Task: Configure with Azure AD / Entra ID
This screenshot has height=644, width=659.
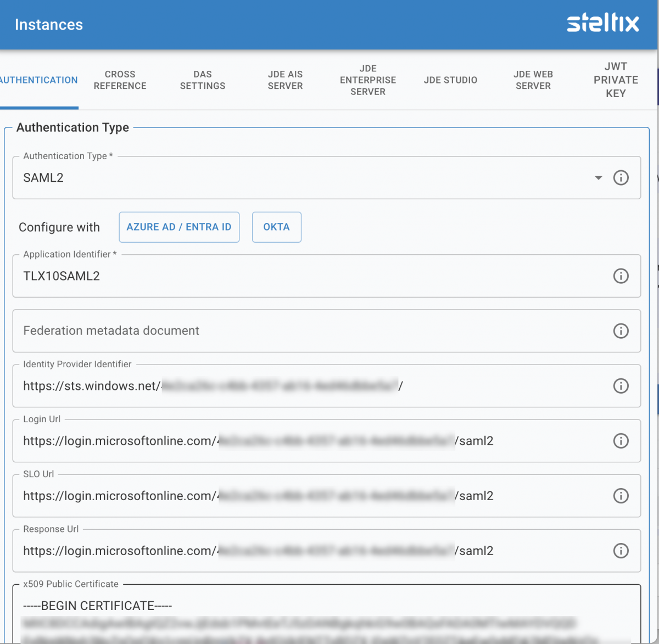Action: (179, 227)
